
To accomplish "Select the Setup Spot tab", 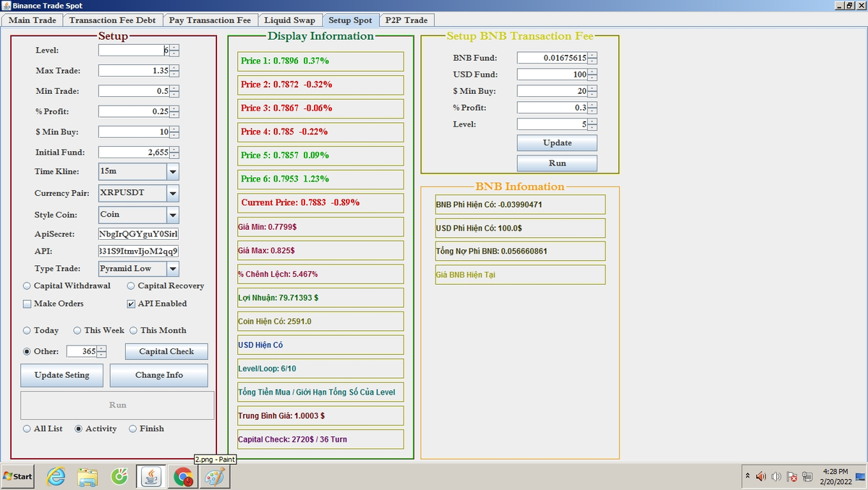I will (350, 20).
